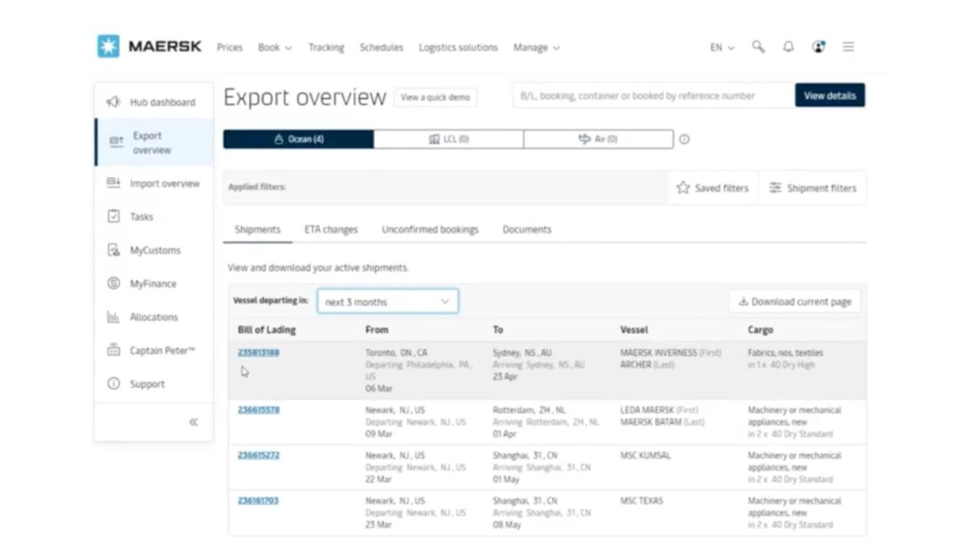980x551 pixels.
Task: Switch to ETA changes tab
Action: 331,230
